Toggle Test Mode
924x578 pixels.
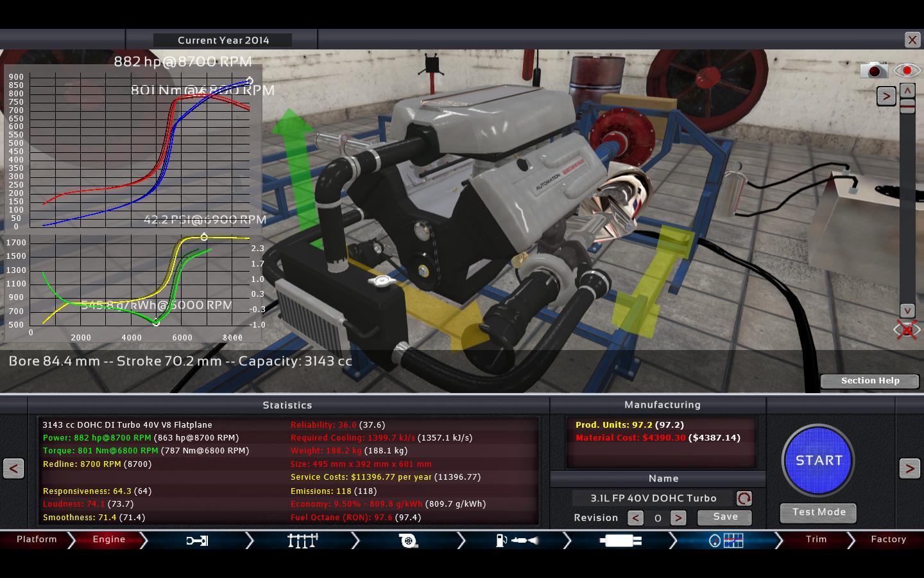tap(818, 512)
